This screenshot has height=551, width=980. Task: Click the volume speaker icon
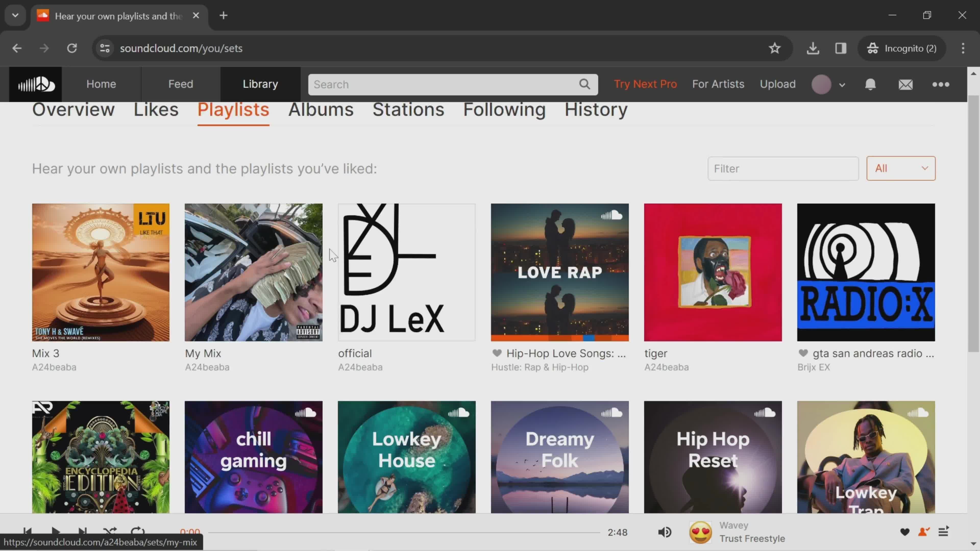665,532
